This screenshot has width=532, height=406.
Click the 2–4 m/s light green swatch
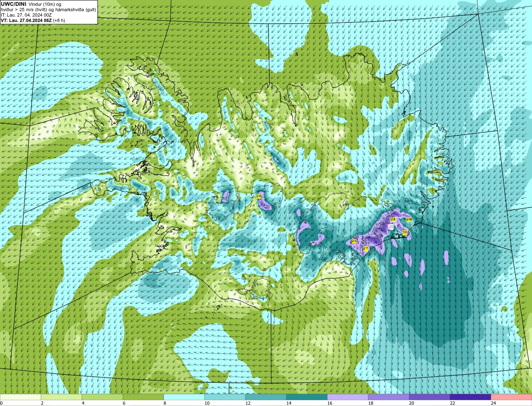click(x=62, y=397)
